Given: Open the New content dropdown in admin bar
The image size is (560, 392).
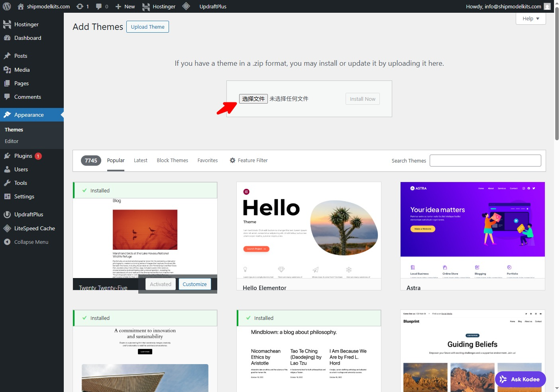Looking at the screenshot, I should [125, 6].
